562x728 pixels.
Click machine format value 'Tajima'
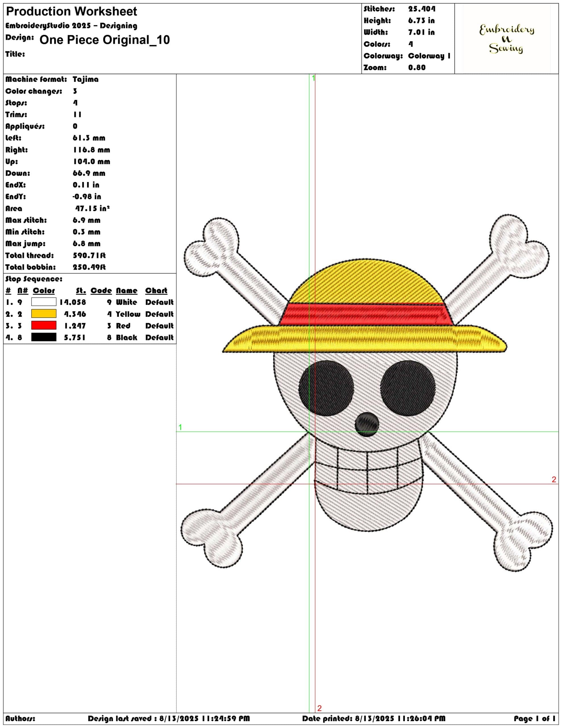point(86,79)
